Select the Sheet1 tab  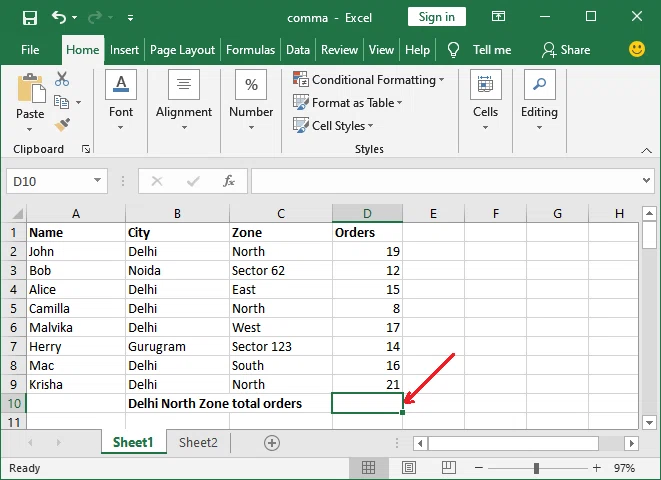[133, 442]
